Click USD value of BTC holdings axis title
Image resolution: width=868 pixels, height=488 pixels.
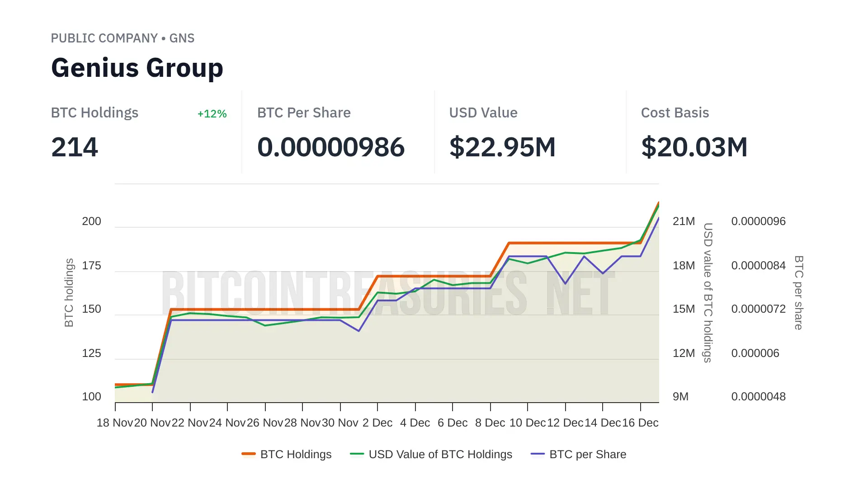tap(708, 292)
